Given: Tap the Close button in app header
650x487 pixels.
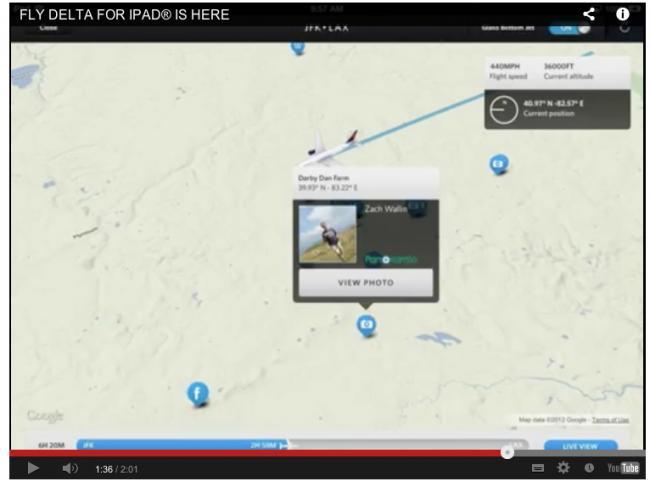Looking at the screenshot, I should pos(49,28).
